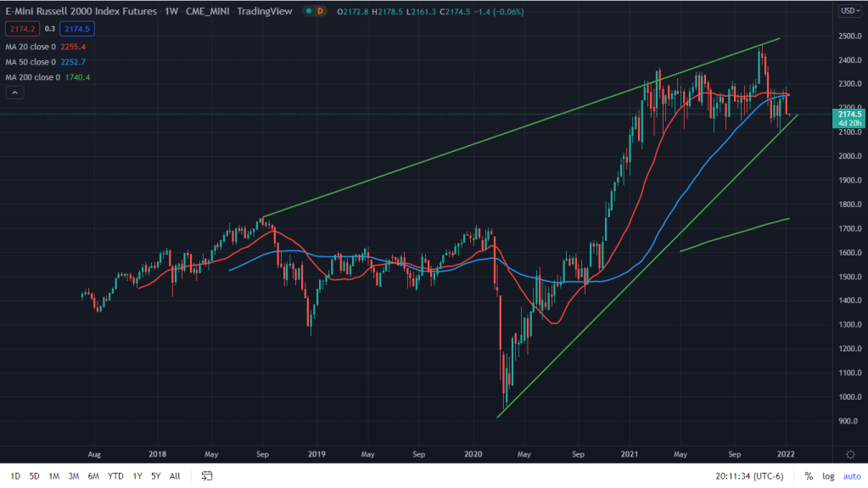868x488 pixels.
Task: Toggle auto scale mode
Action: (851, 476)
